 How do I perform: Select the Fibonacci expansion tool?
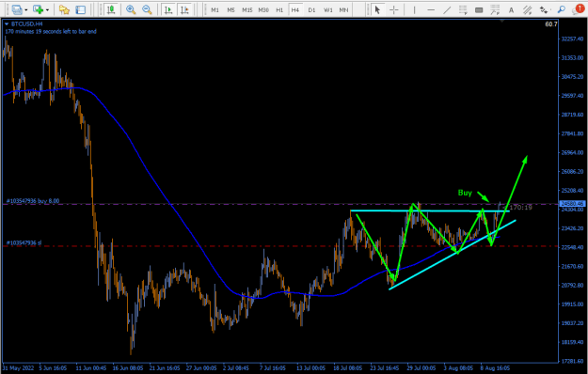tap(495, 9)
